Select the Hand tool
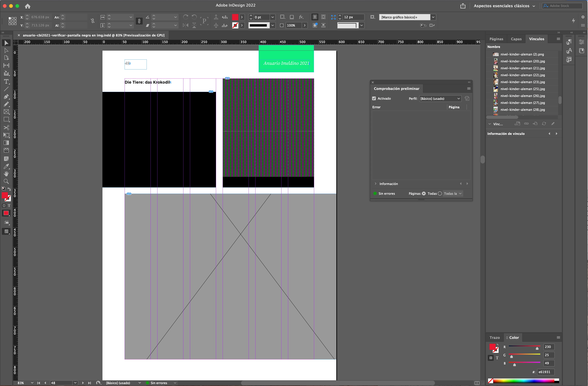The image size is (588, 386). point(6,174)
